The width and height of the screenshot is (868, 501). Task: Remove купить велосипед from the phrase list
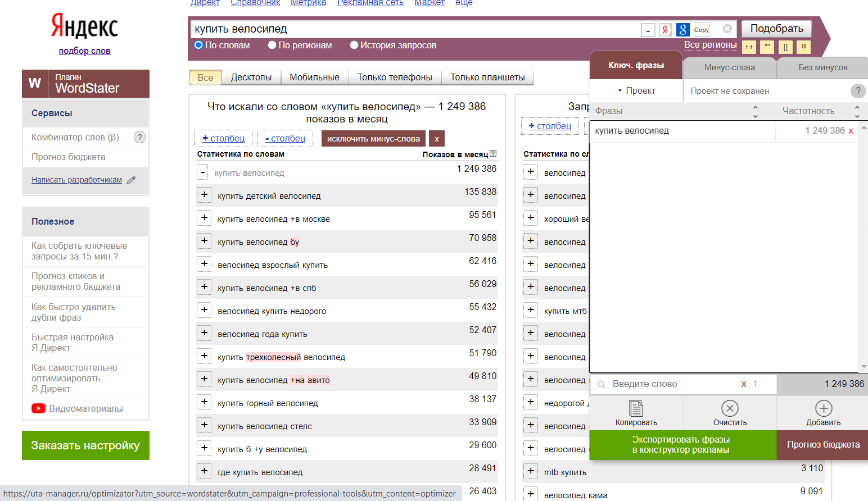click(851, 131)
